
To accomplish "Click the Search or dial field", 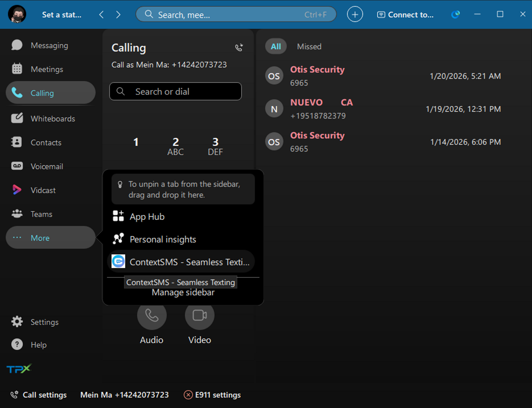I will pyautogui.click(x=176, y=91).
